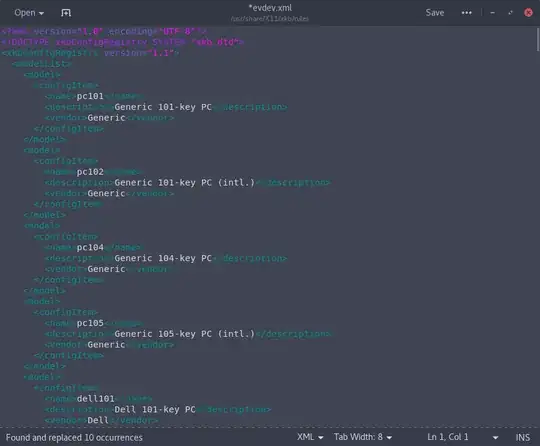
Task: Restore the window size with maximize icon
Action: point(510,13)
